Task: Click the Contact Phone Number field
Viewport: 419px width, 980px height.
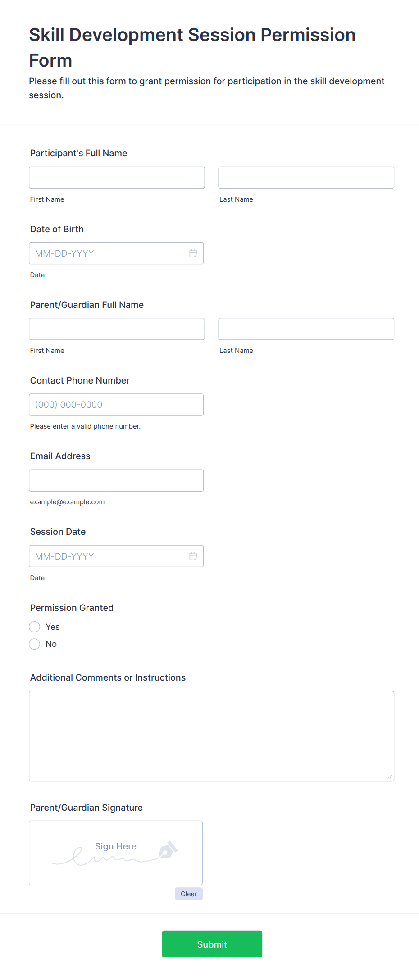Action: 116,405
